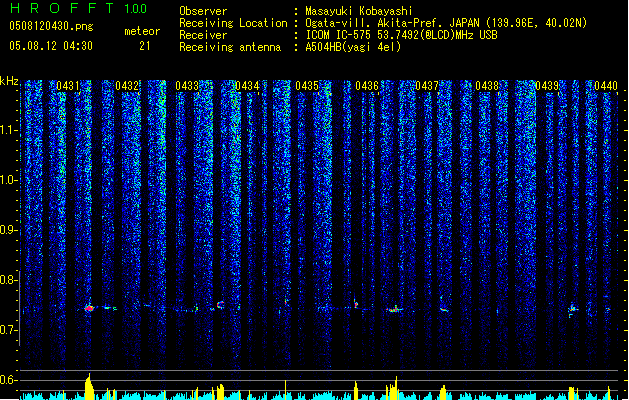Click the 0438 time marker
Image resolution: width=629 pixels, height=400 pixels.
487,86
